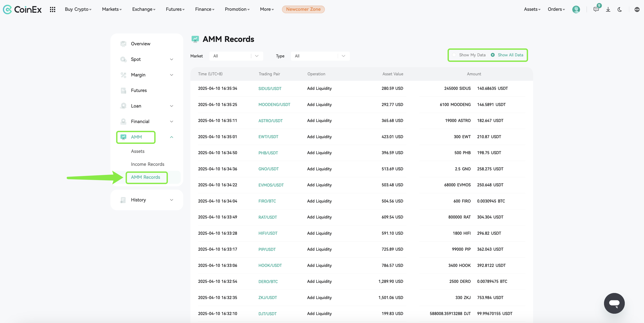Expand the History section chevron
Screen dimensions: 644x323
point(172,200)
